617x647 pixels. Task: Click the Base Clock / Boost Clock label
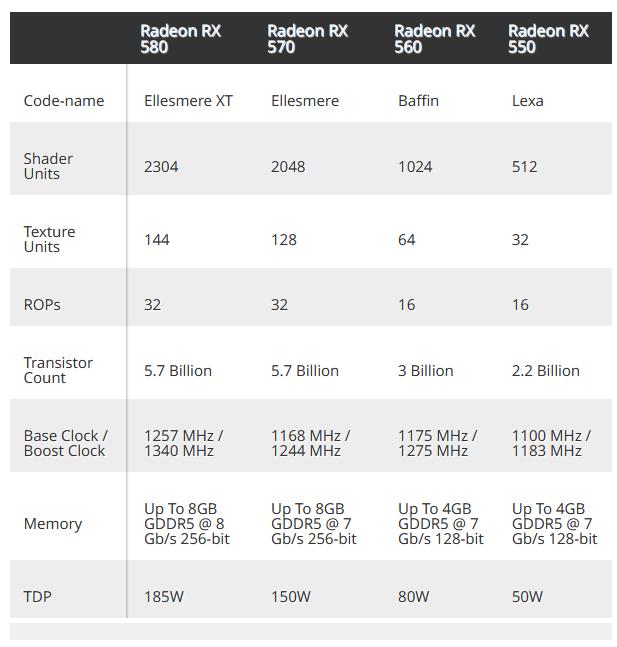point(65,443)
